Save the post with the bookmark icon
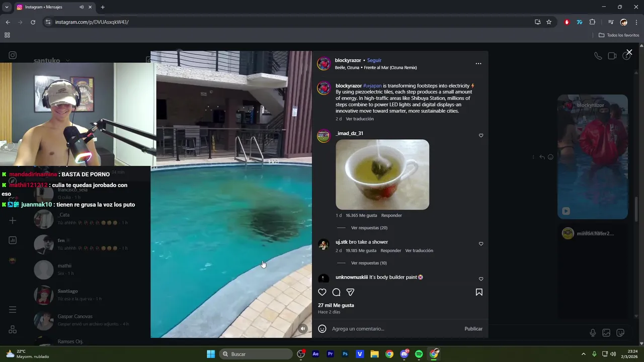644x362 pixels. (x=479, y=292)
